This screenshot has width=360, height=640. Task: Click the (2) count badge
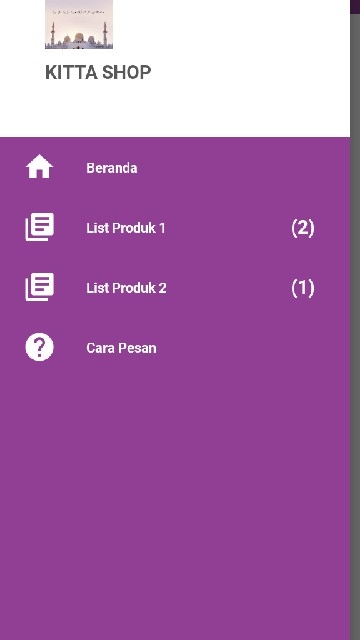coord(303,228)
